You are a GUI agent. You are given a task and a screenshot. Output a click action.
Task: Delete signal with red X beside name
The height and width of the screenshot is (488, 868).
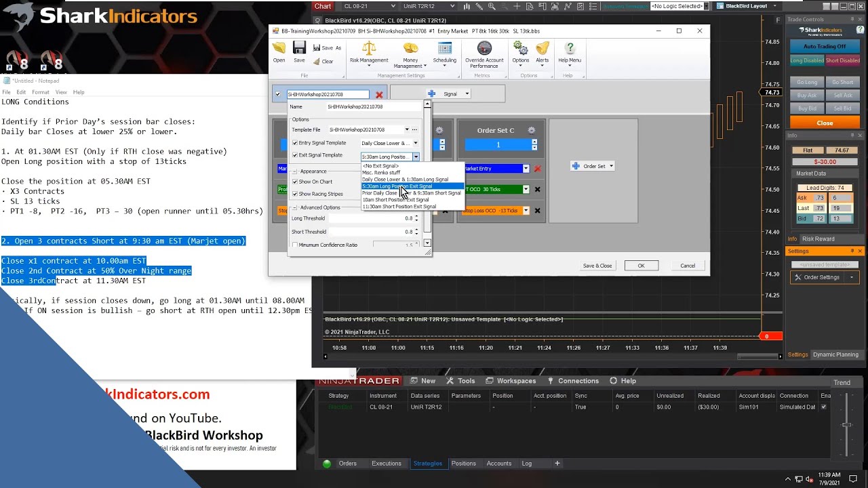click(x=379, y=95)
